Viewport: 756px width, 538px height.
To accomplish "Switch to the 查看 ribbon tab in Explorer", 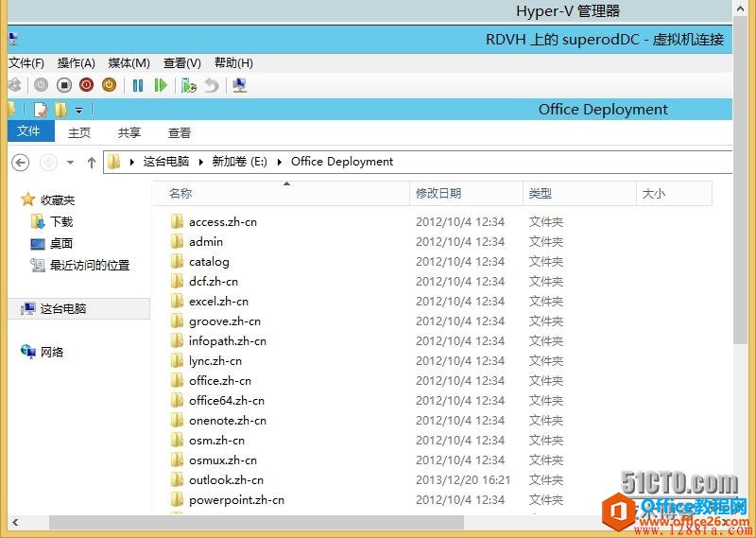I will [x=180, y=132].
